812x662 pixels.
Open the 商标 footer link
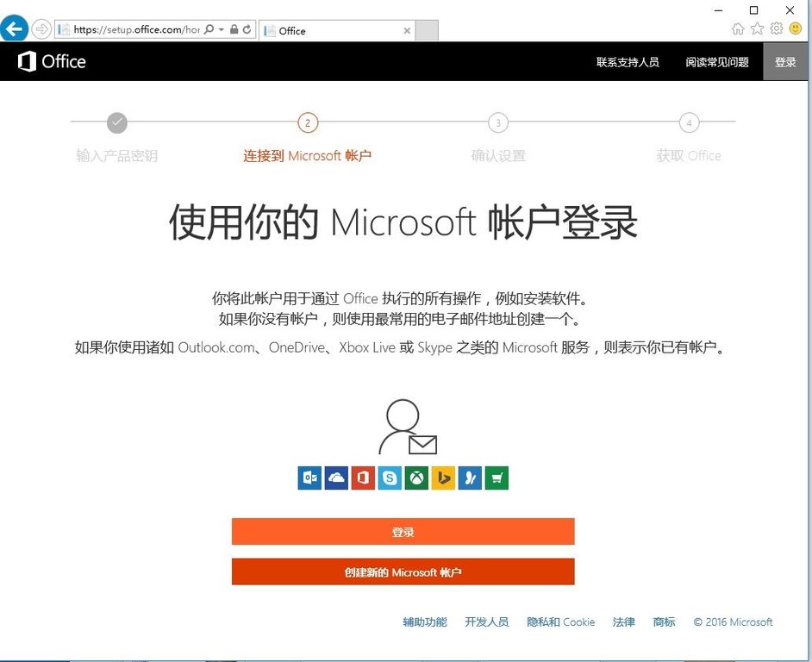tap(664, 622)
